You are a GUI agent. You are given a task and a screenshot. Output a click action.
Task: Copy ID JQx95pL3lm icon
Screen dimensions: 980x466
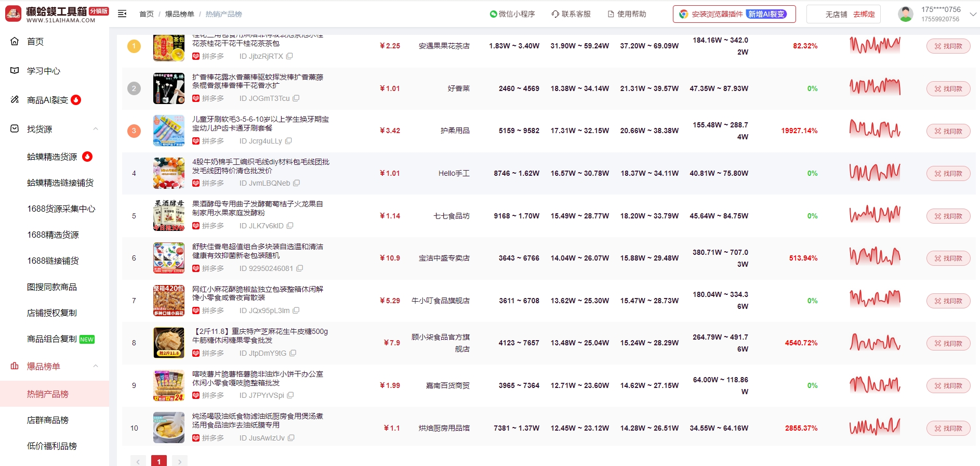point(296,310)
